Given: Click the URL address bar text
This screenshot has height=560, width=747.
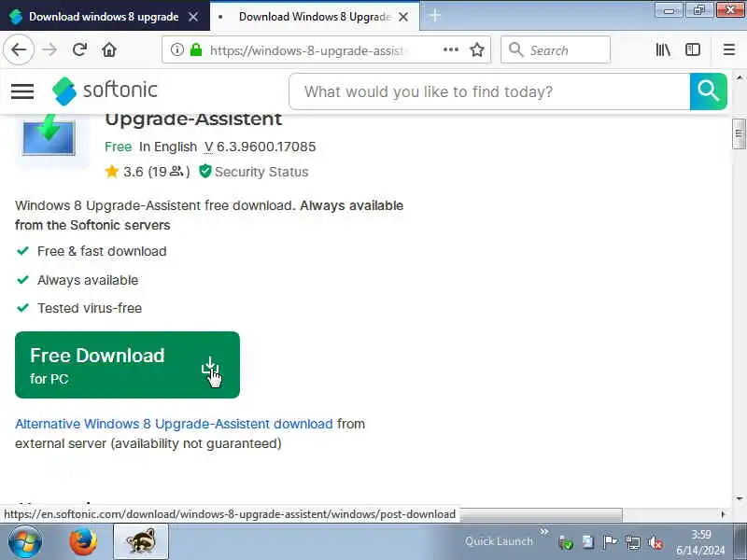Looking at the screenshot, I should (308, 50).
